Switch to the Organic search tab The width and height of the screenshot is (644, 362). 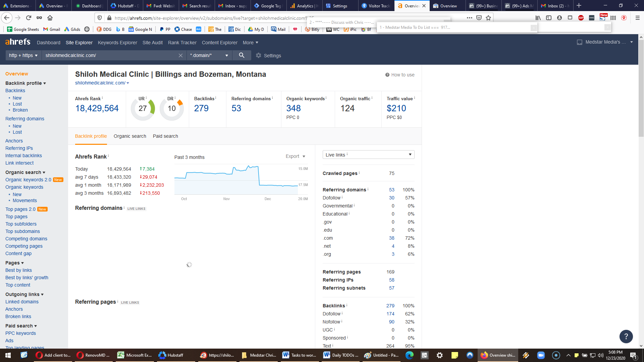coord(130,136)
